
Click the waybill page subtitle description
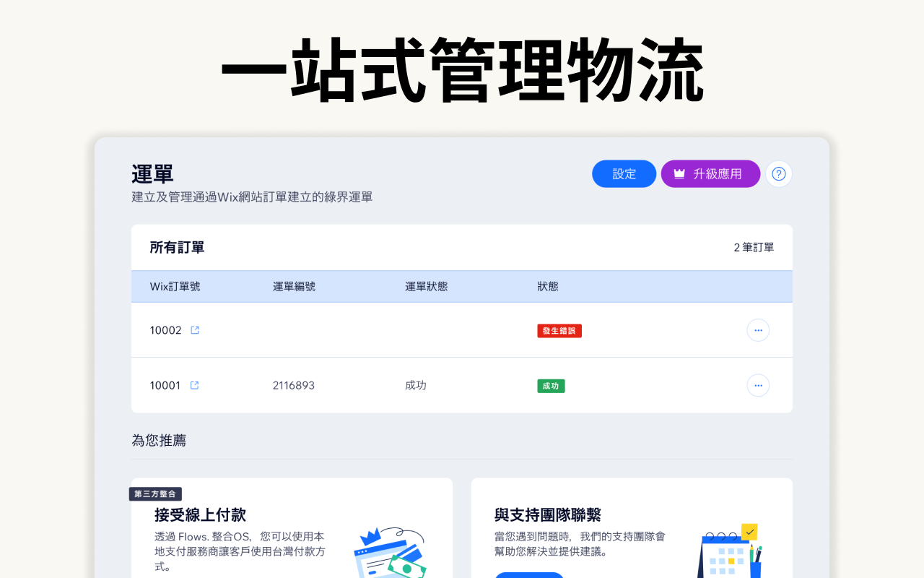pos(252,197)
